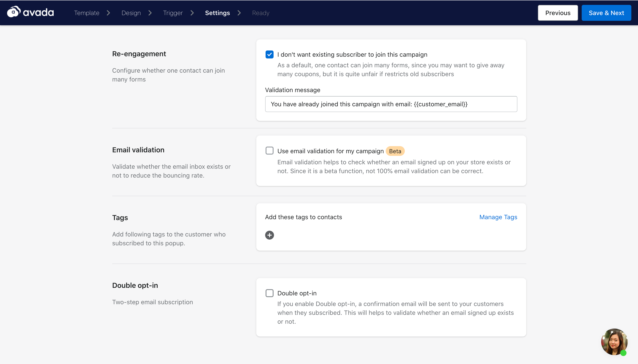The height and width of the screenshot is (364, 638).
Task: Go to the Design step
Action: (131, 13)
